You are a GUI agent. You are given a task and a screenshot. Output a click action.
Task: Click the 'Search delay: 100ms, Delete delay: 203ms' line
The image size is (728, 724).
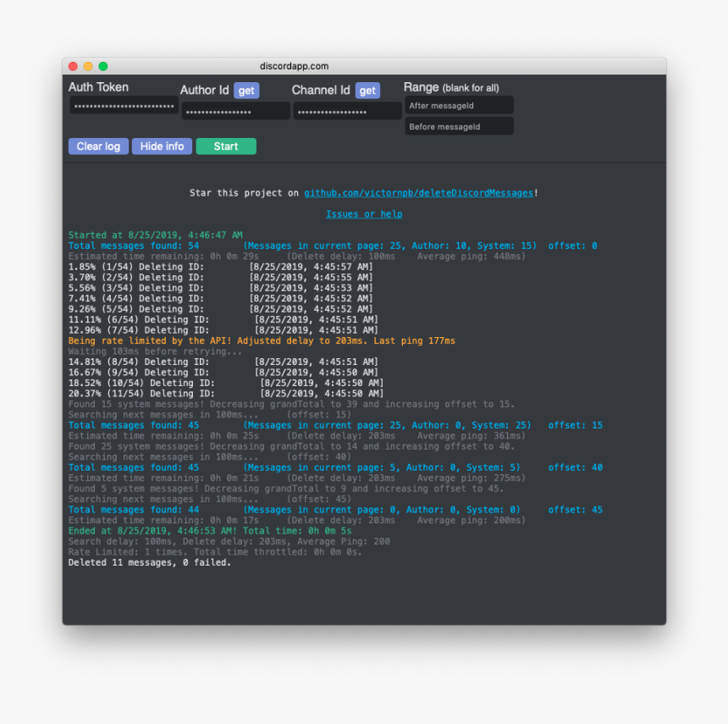(x=229, y=541)
